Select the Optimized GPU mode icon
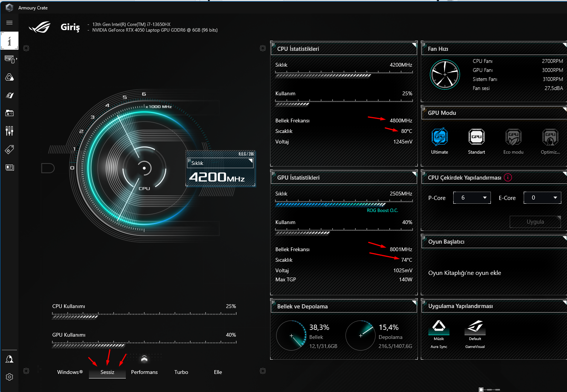 point(550,137)
